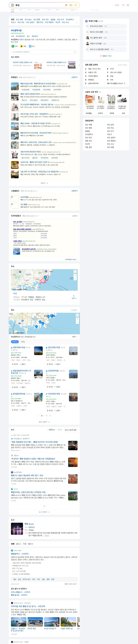Click the 장소 location pin icon

(30, 46)
